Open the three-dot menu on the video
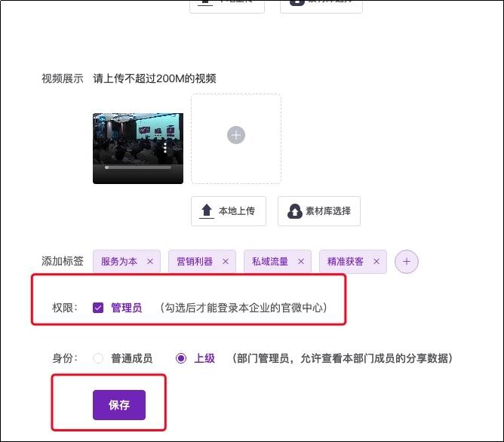The width and height of the screenshot is (504, 442). pyautogui.click(x=164, y=148)
